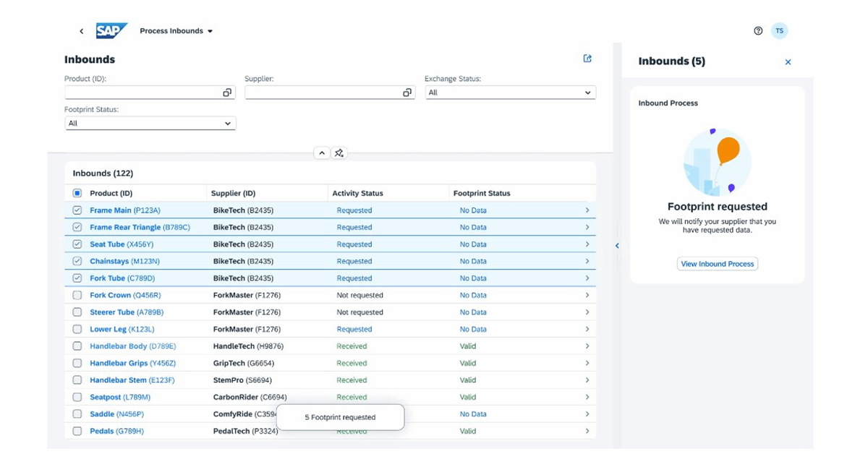Click the pin filter bar icon

(x=339, y=153)
